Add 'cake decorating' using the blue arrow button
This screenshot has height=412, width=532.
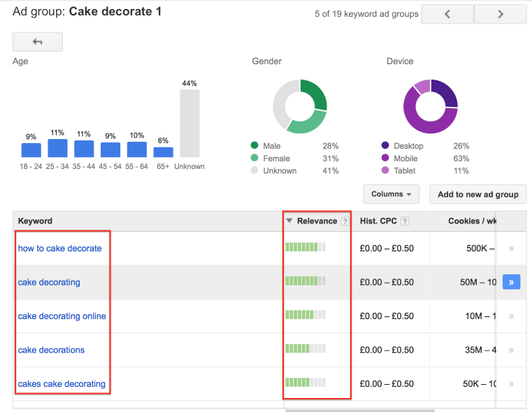click(x=511, y=282)
